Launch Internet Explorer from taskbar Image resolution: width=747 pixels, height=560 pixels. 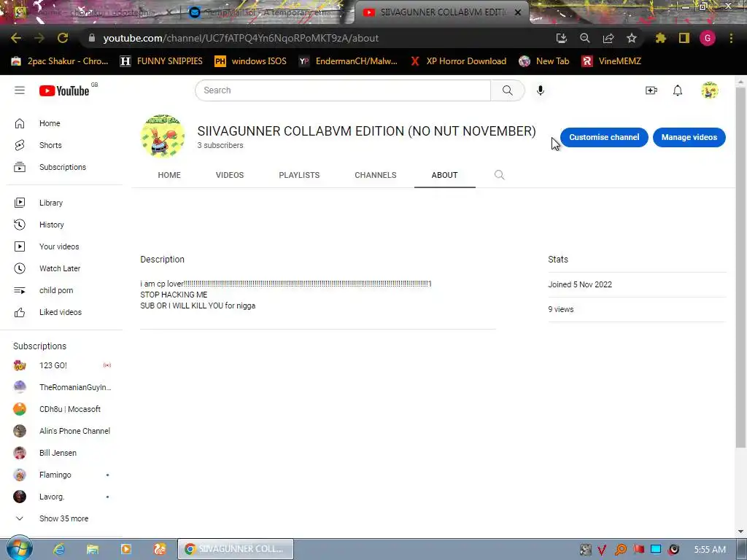click(59, 549)
